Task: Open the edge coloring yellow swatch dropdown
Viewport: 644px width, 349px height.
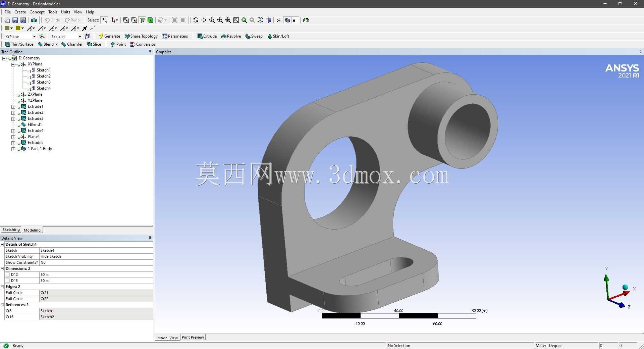Action: [22, 28]
